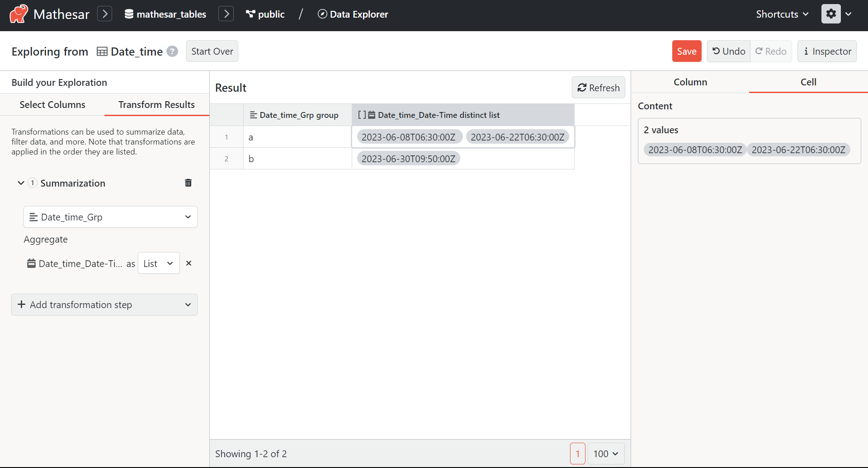Screen dimensions: 868x468
Task: Switch to the Select Columns tab
Action: 52,104
